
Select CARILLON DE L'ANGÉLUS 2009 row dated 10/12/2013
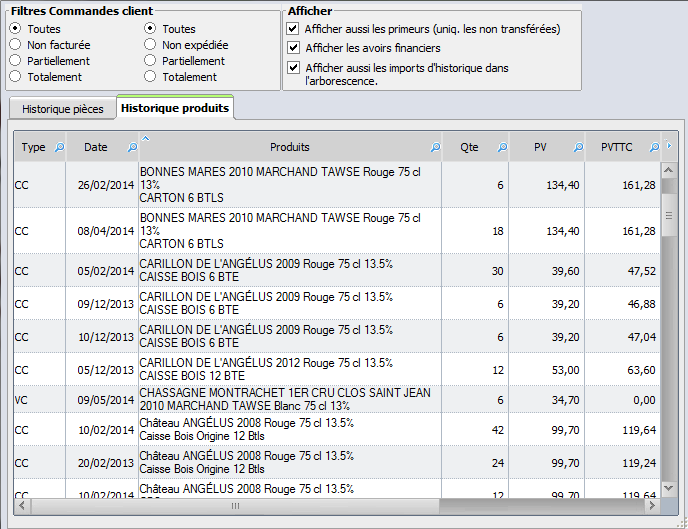point(337,336)
